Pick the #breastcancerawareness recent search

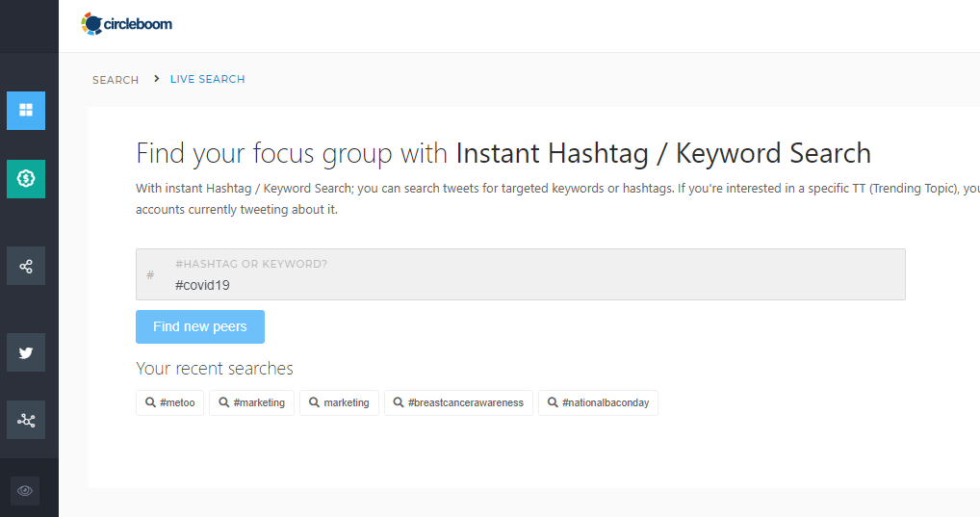click(458, 402)
